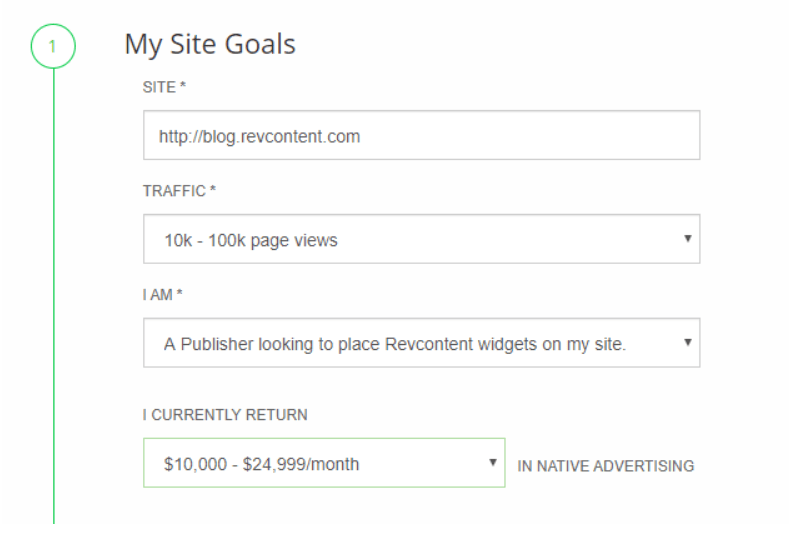Click the arrow on the Traffic dropdown

point(687,240)
